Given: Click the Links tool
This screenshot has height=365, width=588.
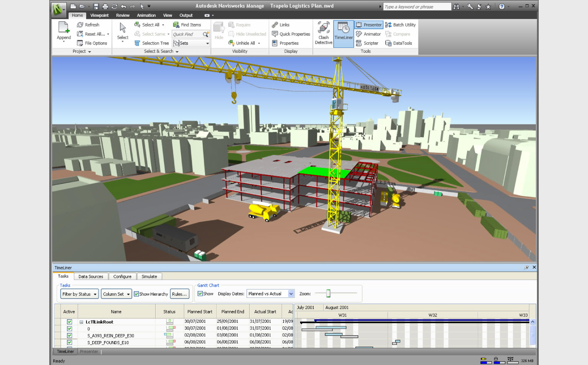Looking at the screenshot, I should [280, 25].
